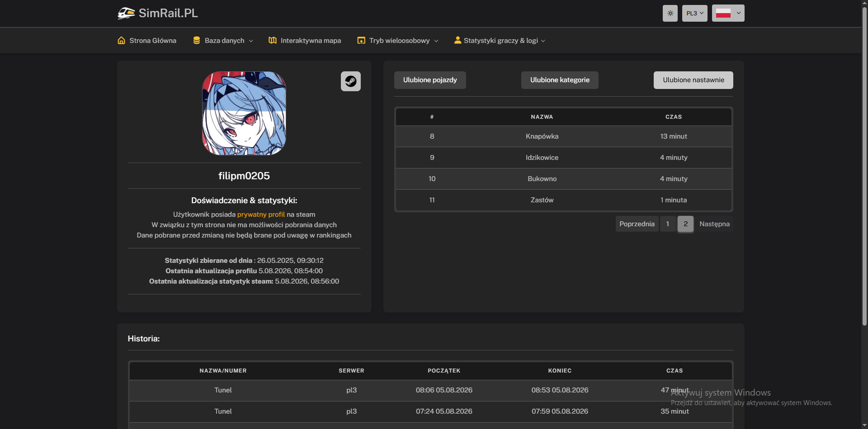Toggle the light/dark theme sun icon
The height and width of the screenshot is (429, 868).
670,13
